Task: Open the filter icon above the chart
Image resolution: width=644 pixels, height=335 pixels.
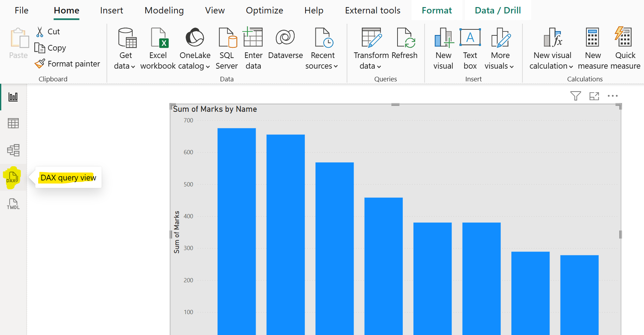Action: tap(575, 96)
